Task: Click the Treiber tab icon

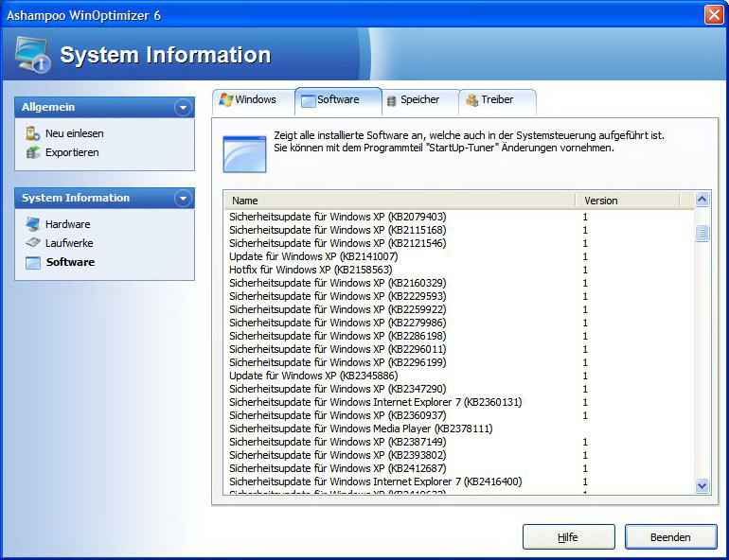Action: pyautogui.click(x=471, y=100)
